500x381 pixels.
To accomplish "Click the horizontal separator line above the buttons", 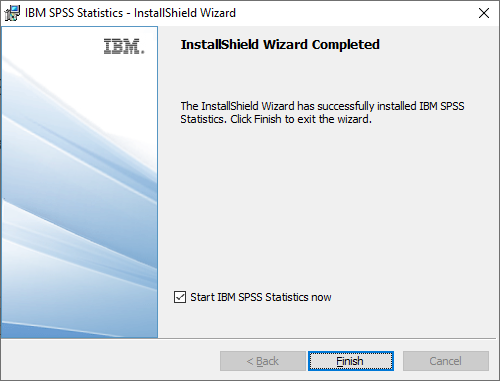I will click(x=250, y=339).
